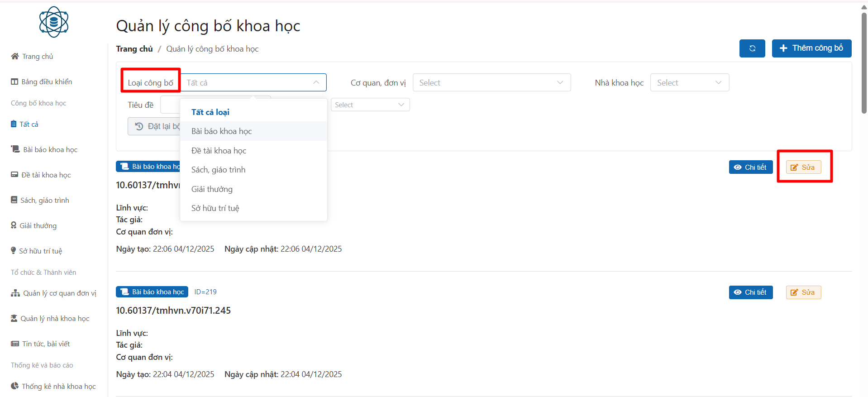
Task: Open Trang chủ home icon in sidebar
Action: pyautogui.click(x=32, y=57)
